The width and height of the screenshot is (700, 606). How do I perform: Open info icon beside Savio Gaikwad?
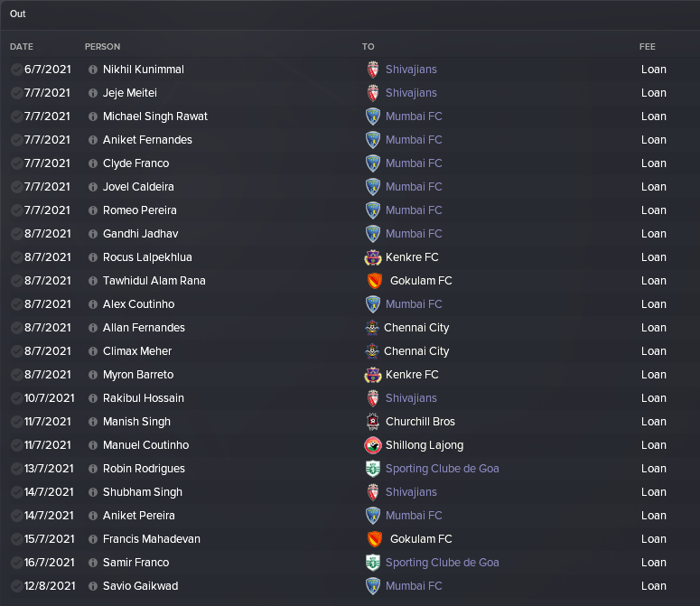coord(93,586)
